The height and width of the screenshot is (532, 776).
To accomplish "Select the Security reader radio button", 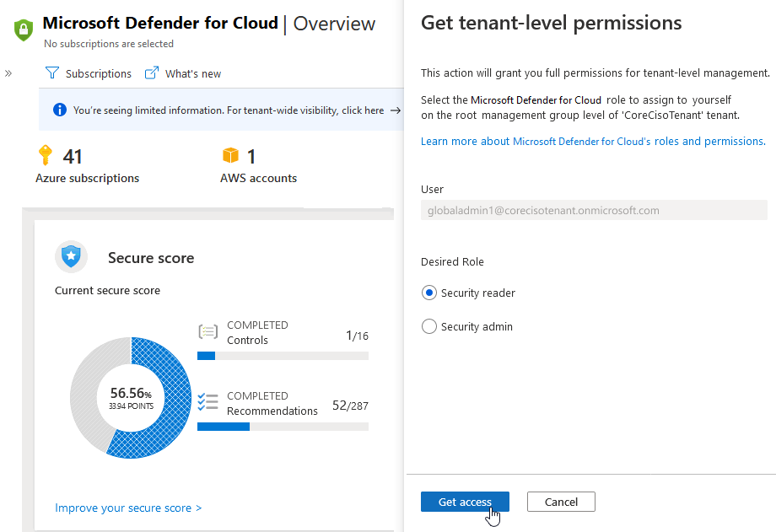I will pyautogui.click(x=429, y=293).
